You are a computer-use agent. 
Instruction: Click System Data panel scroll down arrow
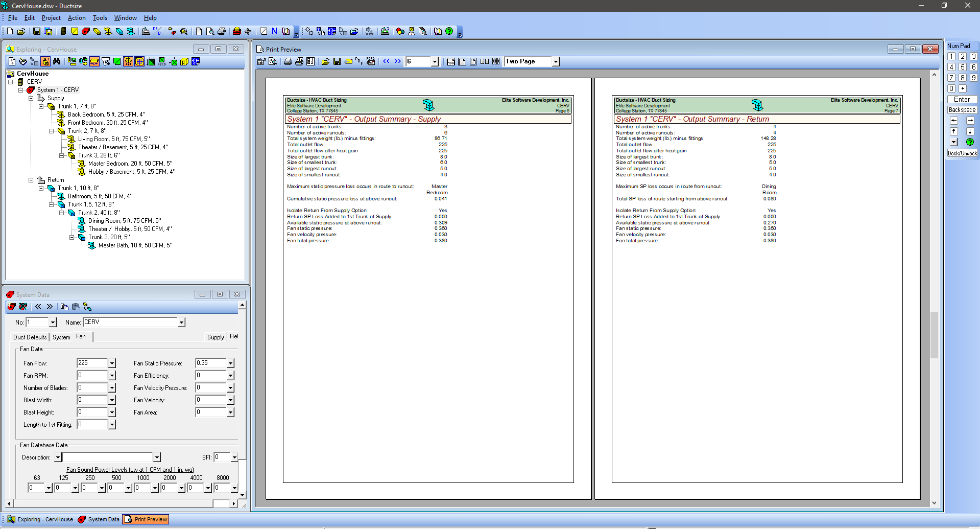click(242, 495)
